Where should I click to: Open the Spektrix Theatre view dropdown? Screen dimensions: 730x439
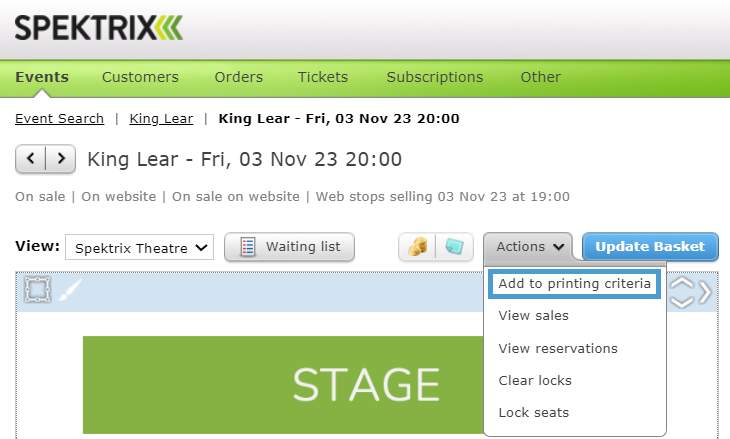(x=139, y=247)
